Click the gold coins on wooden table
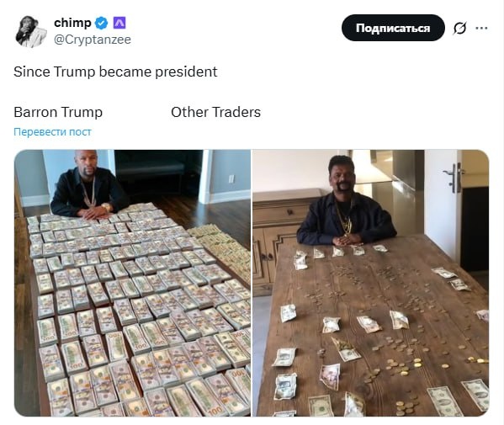 tap(403, 366)
